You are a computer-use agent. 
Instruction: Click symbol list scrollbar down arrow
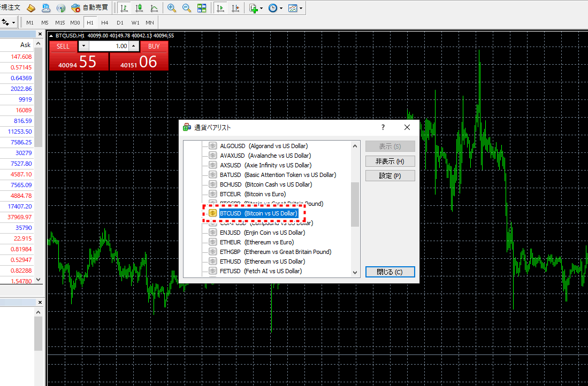tap(355, 273)
